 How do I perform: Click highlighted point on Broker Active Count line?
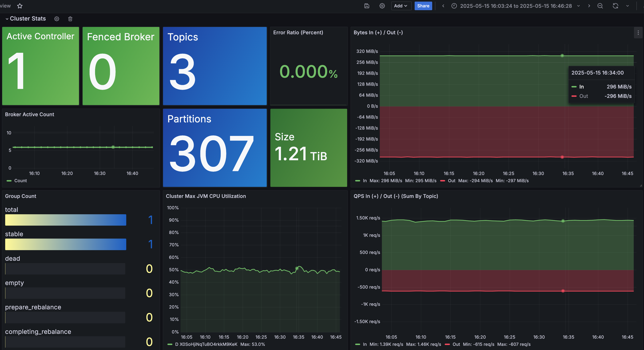tap(113, 147)
